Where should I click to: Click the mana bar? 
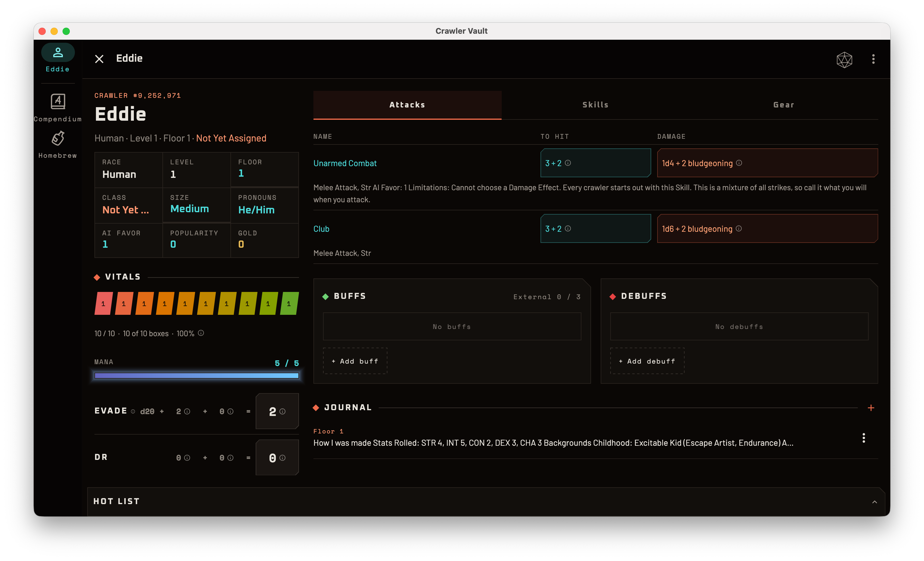coord(197,375)
